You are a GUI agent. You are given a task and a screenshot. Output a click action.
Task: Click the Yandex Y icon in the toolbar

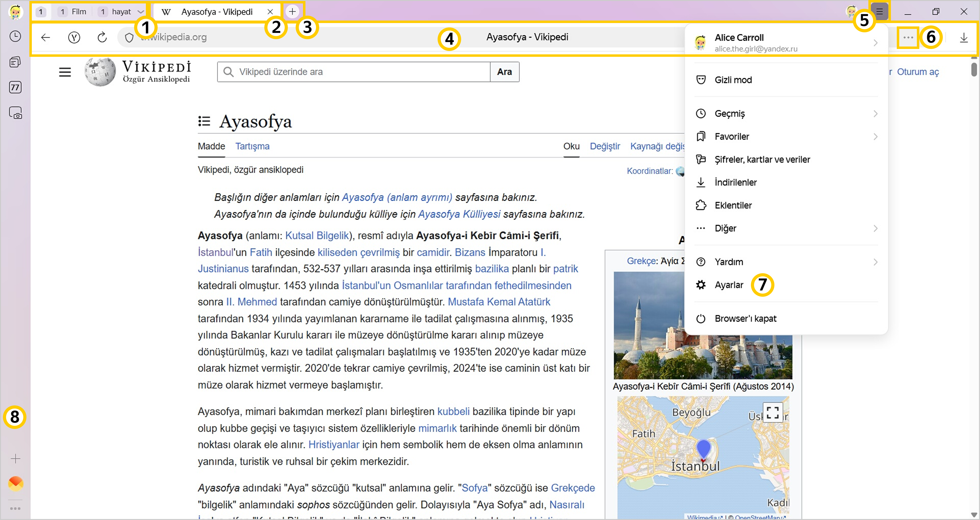(x=74, y=37)
